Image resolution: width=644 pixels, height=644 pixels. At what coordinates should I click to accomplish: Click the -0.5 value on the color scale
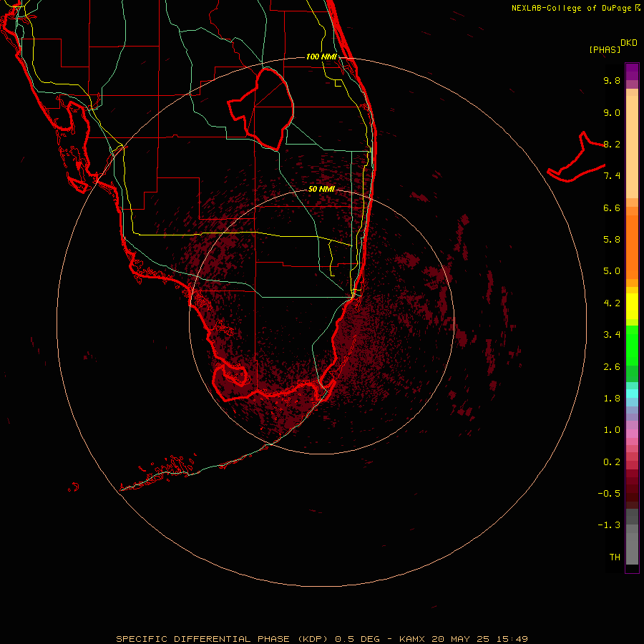pos(609,494)
